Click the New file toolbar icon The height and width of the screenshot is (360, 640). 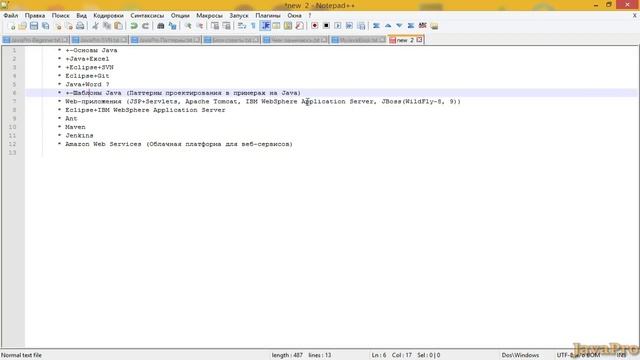11,26
